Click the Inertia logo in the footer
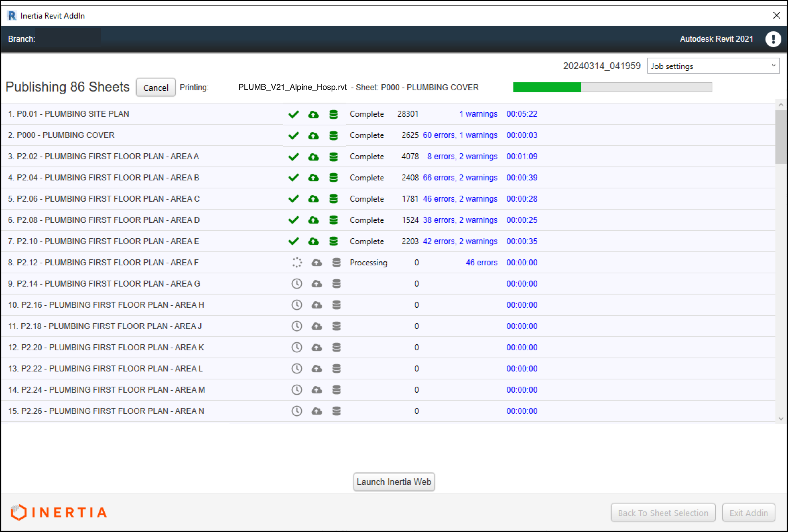Screen dimensions: 788x532 pos(59,512)
